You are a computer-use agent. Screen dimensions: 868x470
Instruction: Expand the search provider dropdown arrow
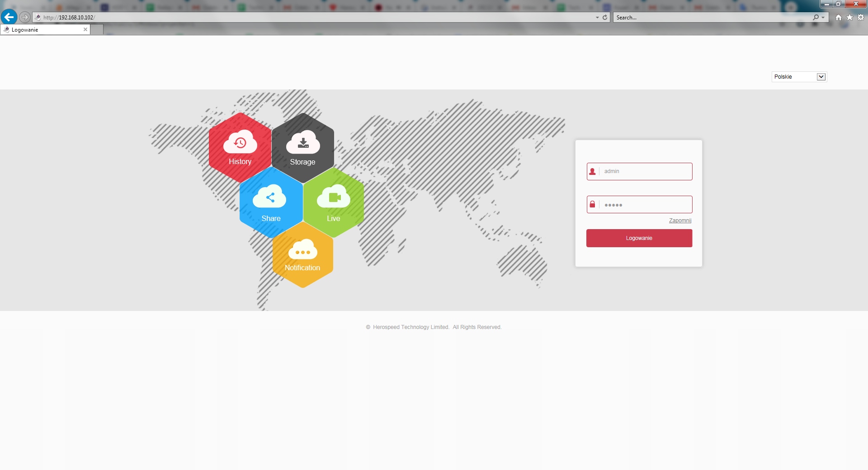[x=823, y=17]
